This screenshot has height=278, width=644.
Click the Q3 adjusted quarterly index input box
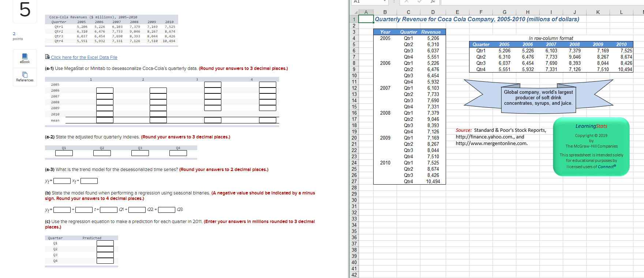pyautogui.click(x=140, y=153)
